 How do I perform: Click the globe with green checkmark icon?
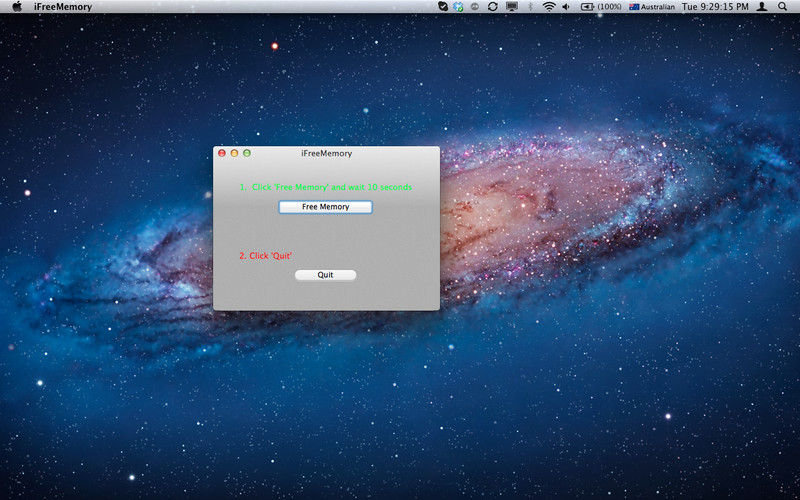coord(458,7)
